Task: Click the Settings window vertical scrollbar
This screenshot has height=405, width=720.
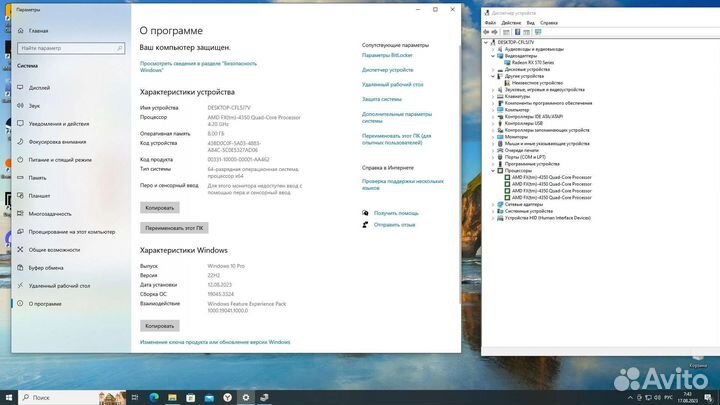Action: [x=460, y=174]
